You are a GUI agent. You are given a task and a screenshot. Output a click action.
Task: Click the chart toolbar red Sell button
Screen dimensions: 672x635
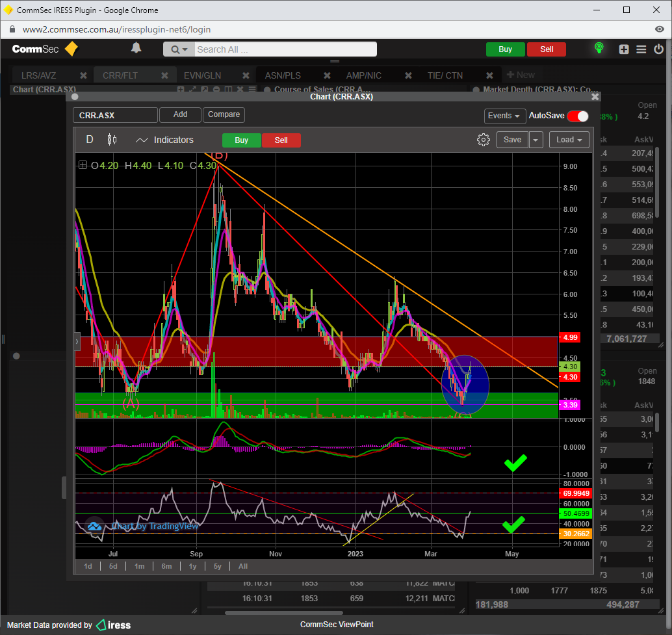pos(281,140)
